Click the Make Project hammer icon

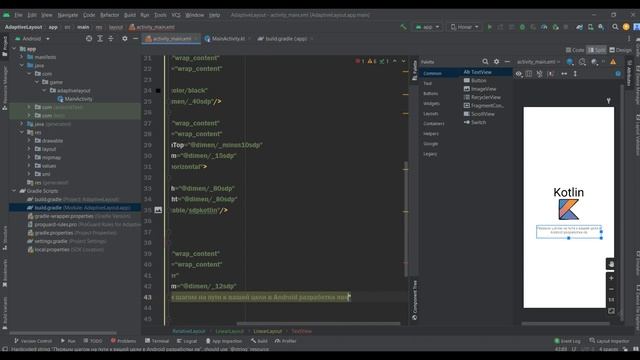tap(403, 27)
